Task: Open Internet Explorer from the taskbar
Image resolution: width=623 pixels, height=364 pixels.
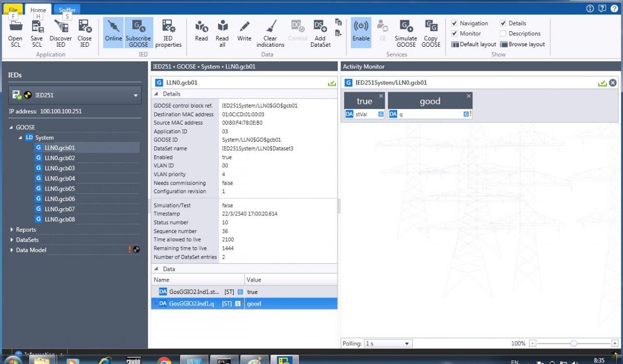Action: click(104, 360)
